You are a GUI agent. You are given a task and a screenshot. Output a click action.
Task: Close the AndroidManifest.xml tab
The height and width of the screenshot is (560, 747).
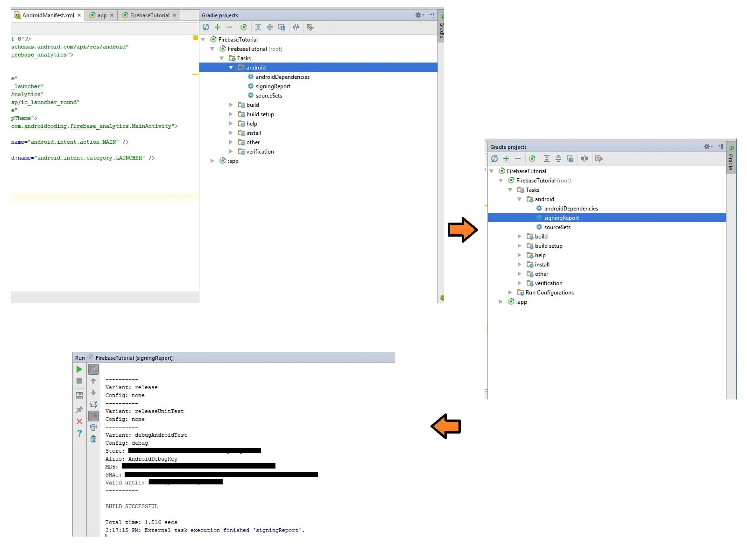(79, 15)
